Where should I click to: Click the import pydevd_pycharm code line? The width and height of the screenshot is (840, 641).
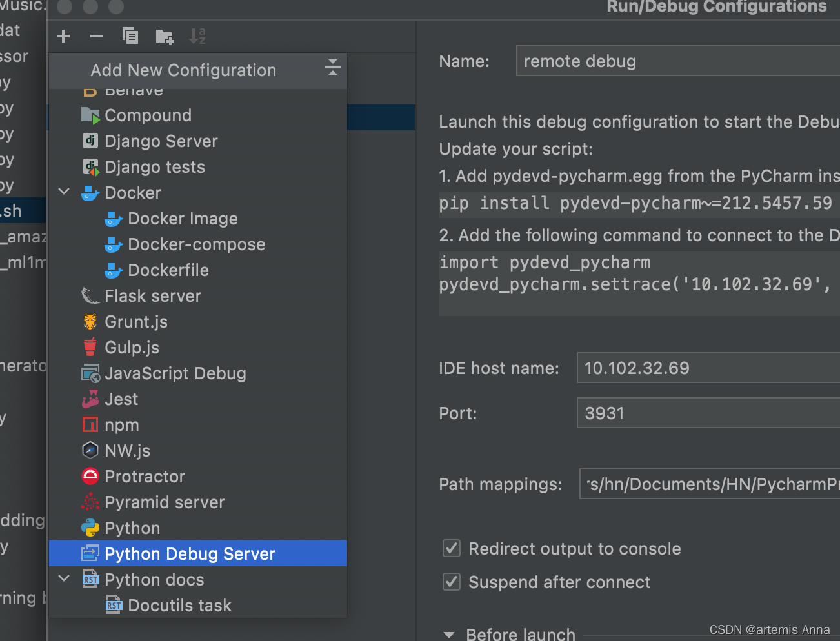545,262
